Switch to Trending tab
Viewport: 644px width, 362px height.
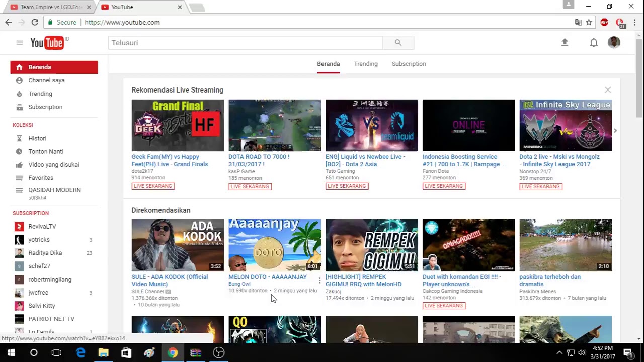pos(366,64)
